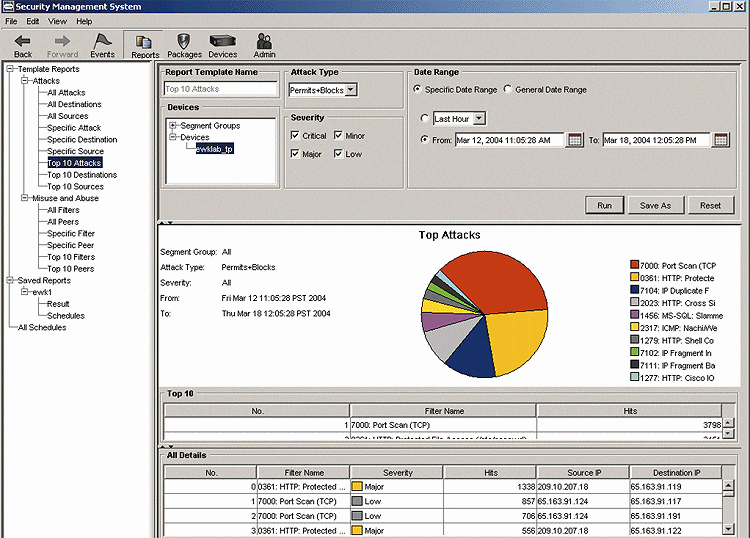Open calendar picker for To date
750x538 pixels.
click(x=721, y=140)
